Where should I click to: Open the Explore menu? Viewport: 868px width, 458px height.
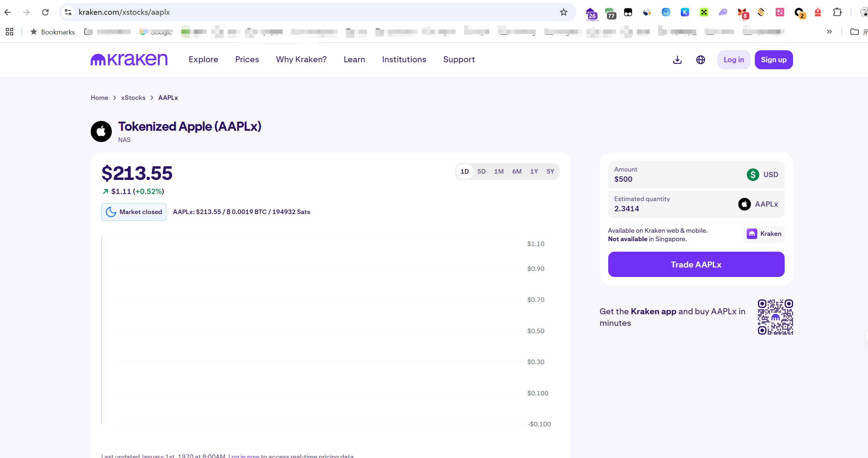tap(203, 59)
